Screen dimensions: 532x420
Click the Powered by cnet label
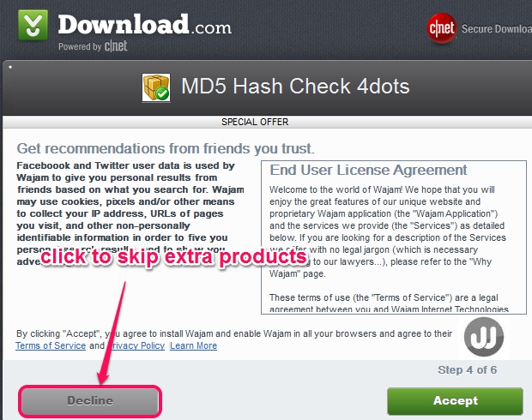click(x=93, y=46)
